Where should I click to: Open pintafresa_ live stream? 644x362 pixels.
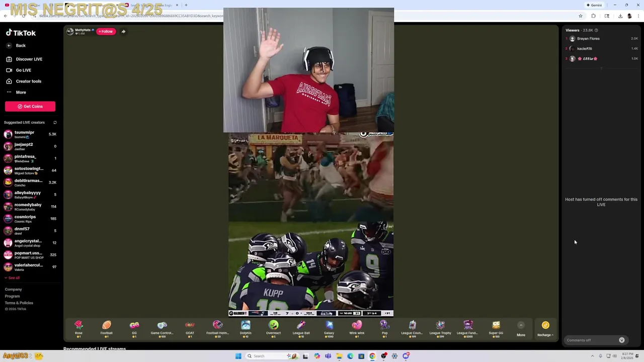pyautogui.click(x=30, y=158)
